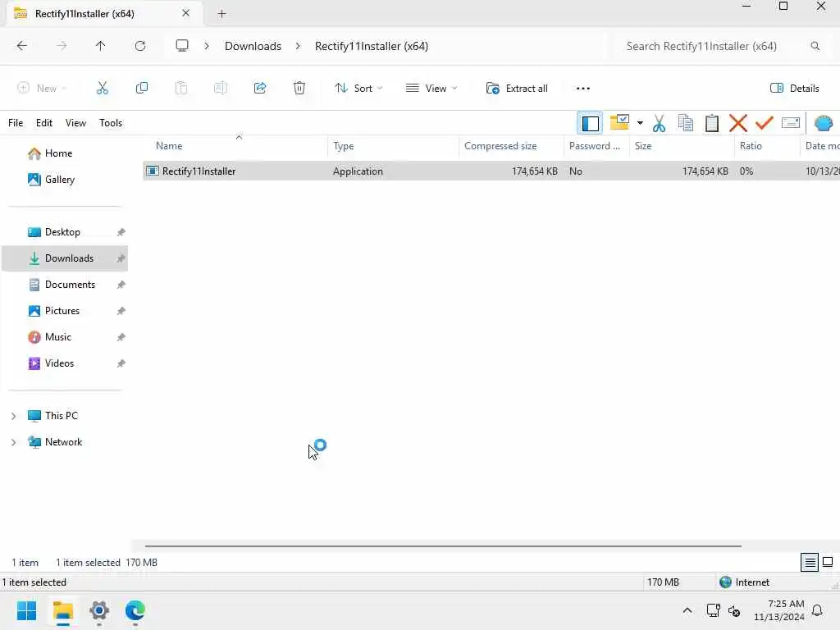
Task: Open Gallery in navigation pane
Action: (x=59, y=180)
